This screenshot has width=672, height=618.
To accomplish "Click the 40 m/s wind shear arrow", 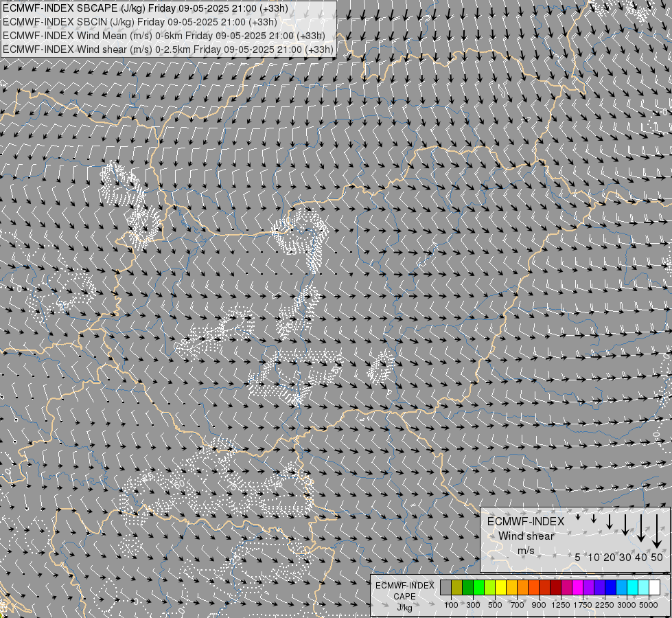I will tap(641, 528).
